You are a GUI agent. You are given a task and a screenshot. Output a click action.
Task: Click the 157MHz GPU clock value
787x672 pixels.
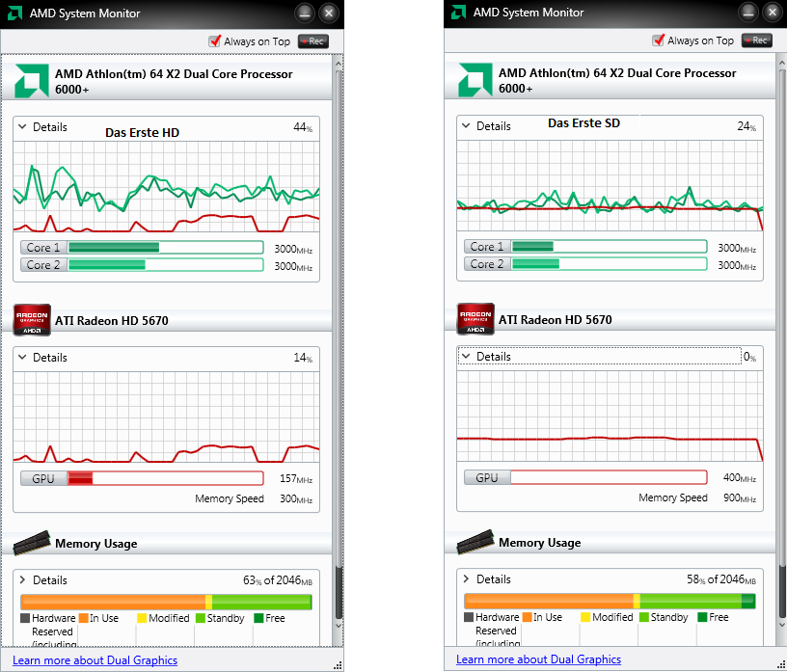pyautogui.click(x=296, y=479)
